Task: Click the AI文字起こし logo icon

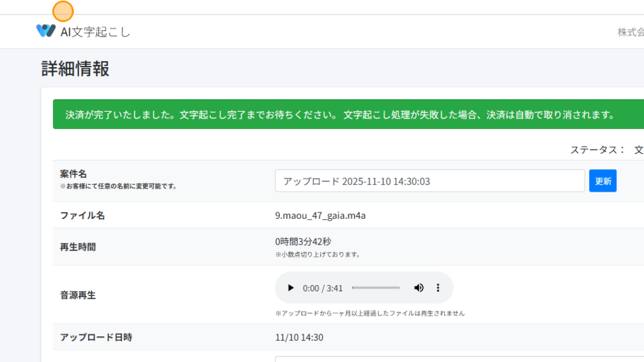Action: (x=46, y=31)
